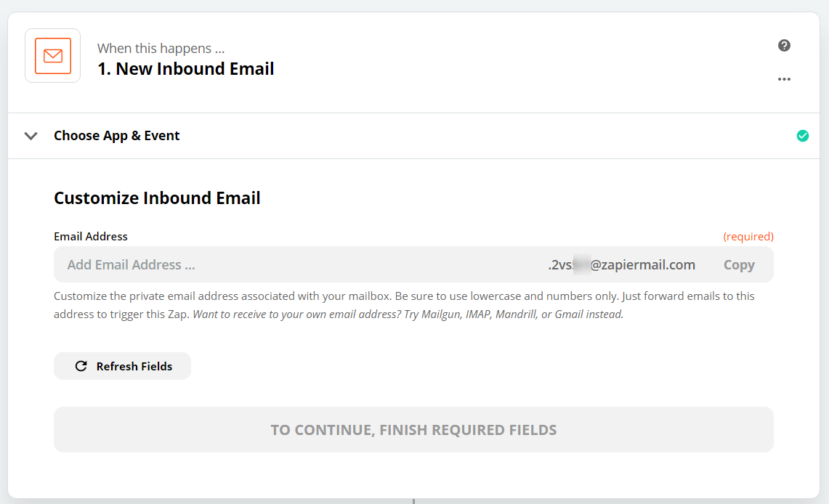Click the orange envelope app icon

[53, 55]
